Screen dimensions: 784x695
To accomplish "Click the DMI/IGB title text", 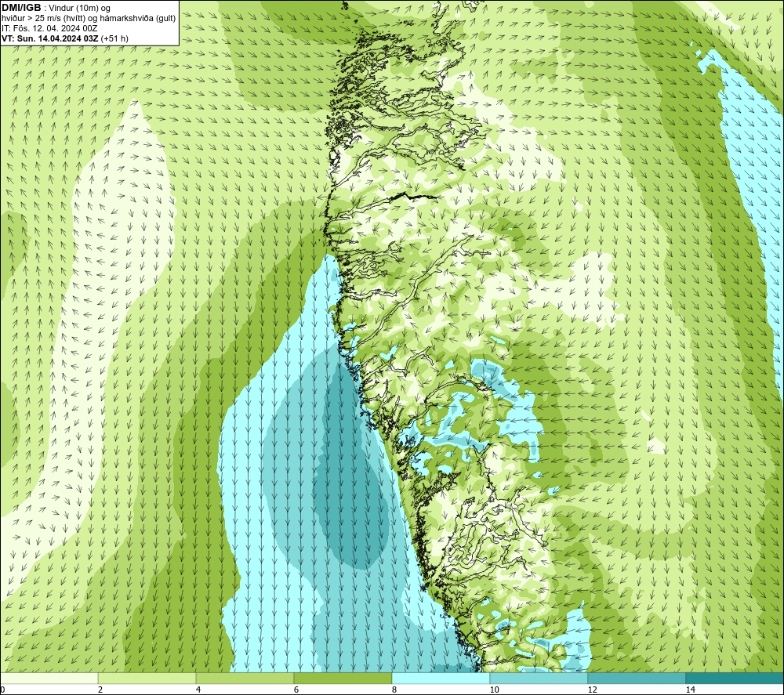I will pyautogui.click(x=21, y=8).
